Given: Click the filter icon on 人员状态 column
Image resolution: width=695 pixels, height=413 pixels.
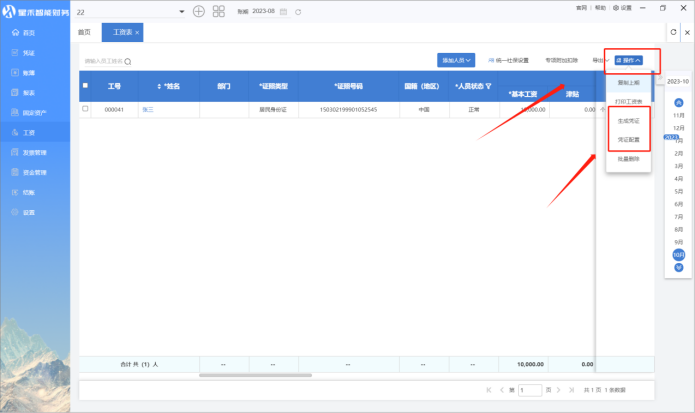Looking at the screenshot, I should pos(489,86).
